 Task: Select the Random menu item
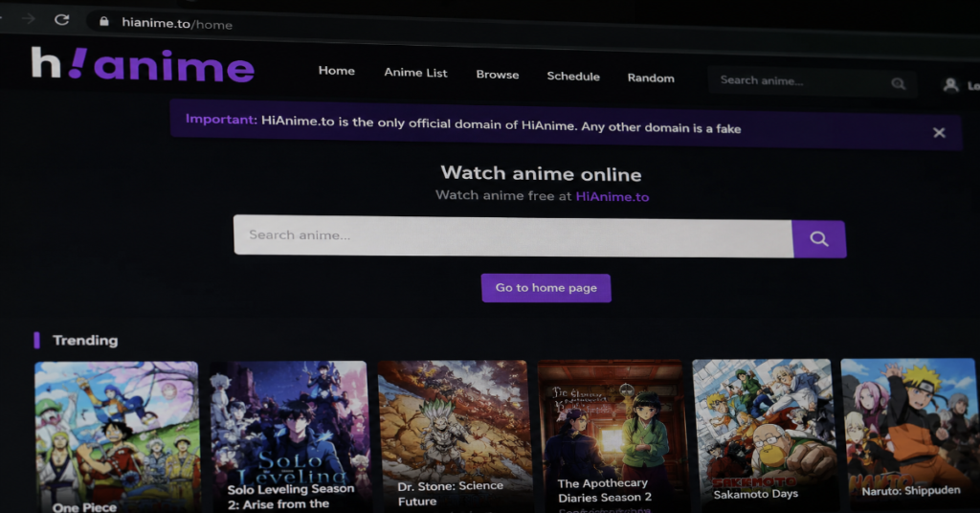pos(651,78)
